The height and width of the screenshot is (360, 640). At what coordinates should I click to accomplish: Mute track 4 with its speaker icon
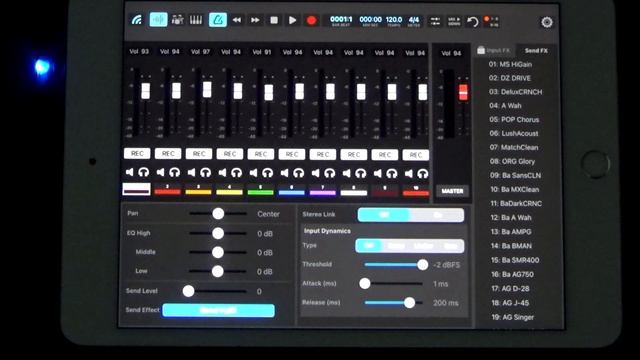pos(222,173)
